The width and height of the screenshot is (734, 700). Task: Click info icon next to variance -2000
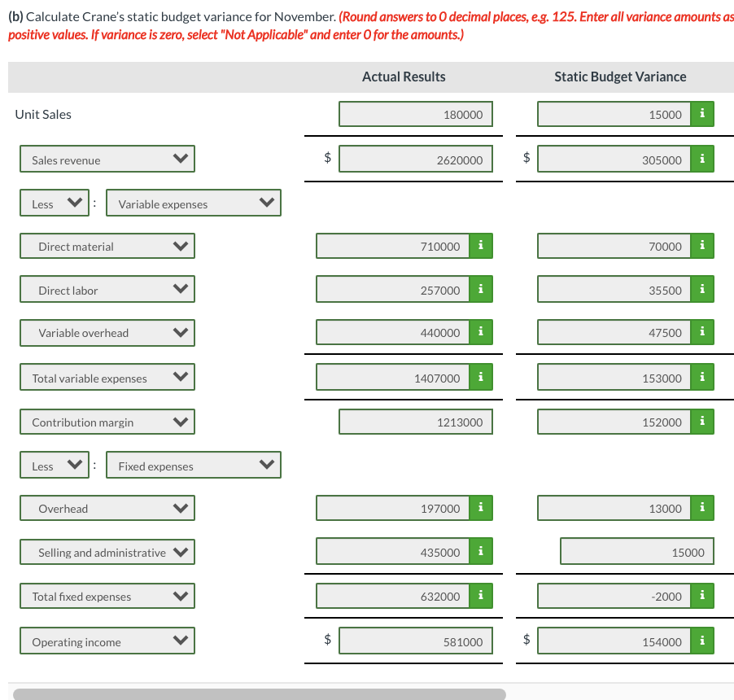[x=702, y=596]
